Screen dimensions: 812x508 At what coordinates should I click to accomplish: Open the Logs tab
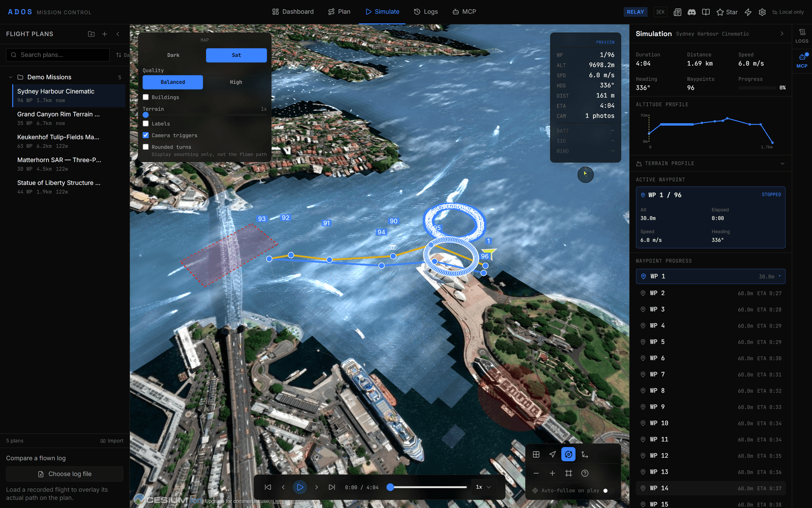click(426, 12)
